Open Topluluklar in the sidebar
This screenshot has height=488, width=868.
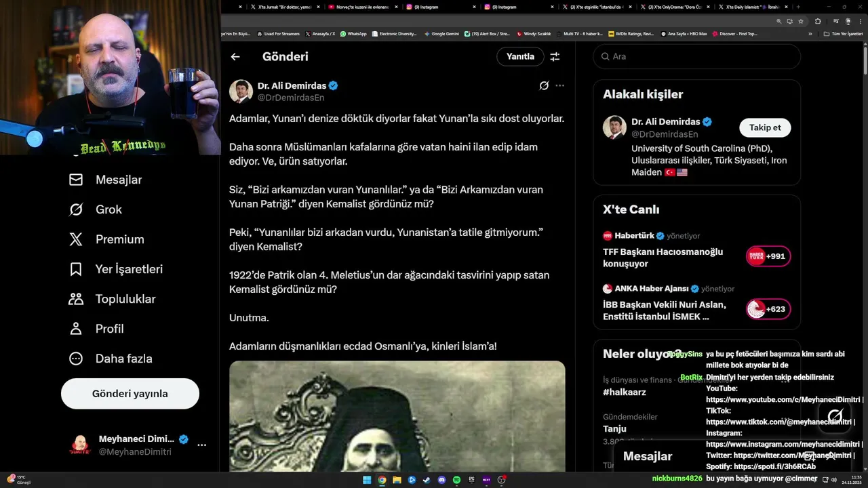point(113,299)
